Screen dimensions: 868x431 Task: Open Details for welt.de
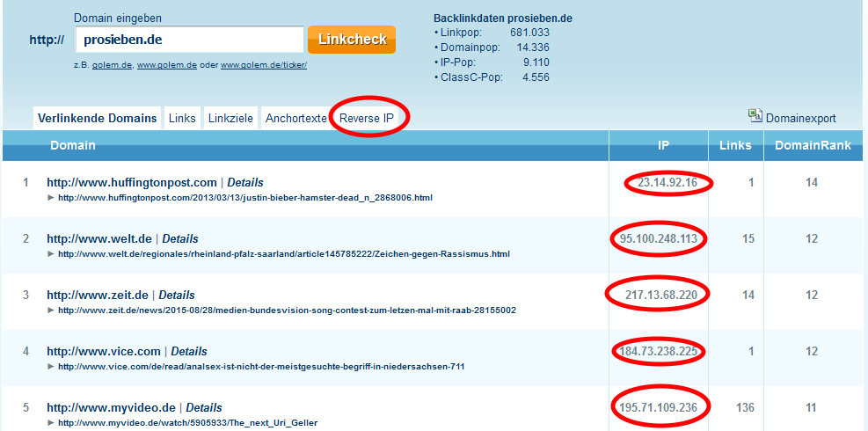(x=180, y=238)
